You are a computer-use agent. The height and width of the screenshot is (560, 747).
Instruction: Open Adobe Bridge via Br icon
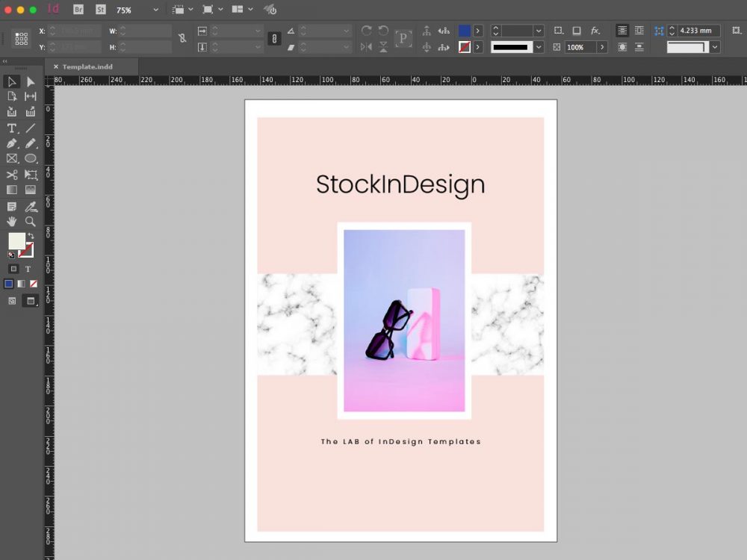click(78, 10)
